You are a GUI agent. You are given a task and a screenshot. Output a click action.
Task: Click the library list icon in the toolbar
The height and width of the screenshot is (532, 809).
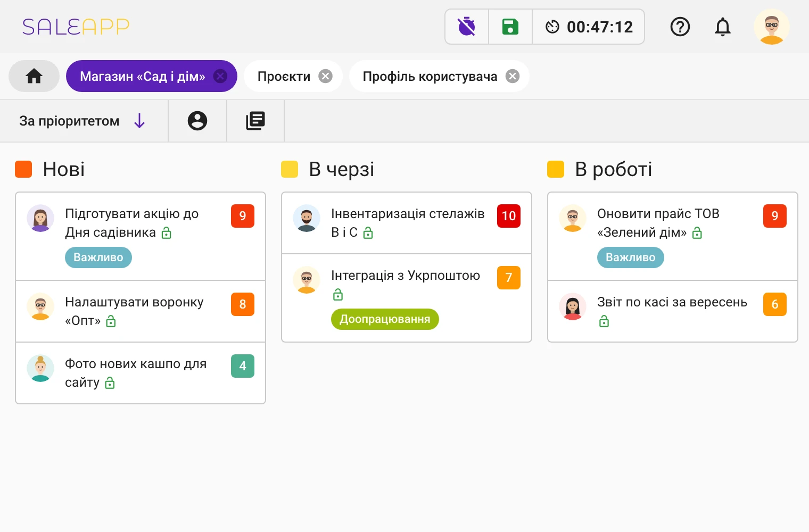[x=255, y=121]
